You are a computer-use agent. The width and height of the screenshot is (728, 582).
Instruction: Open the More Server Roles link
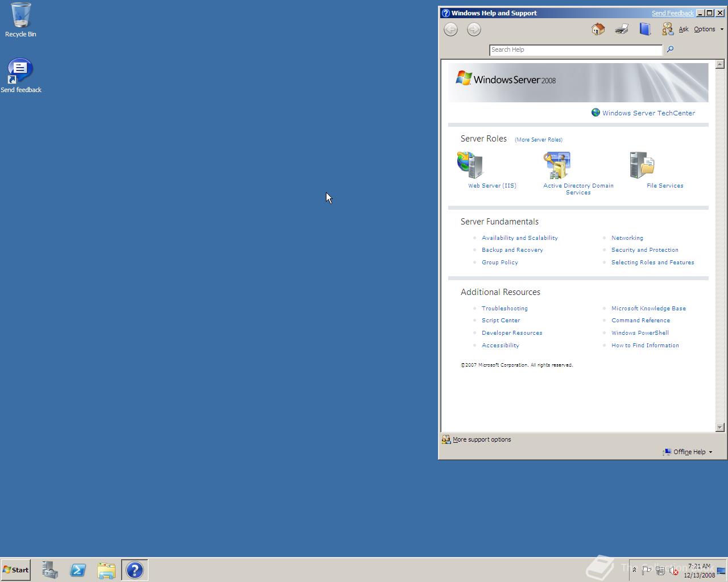[539, 140]
